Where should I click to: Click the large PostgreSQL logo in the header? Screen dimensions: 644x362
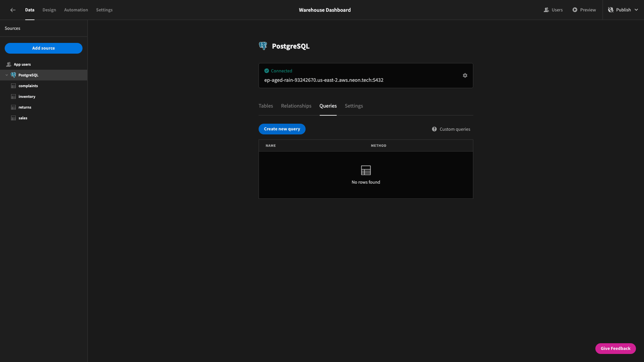tap(263, 46)
